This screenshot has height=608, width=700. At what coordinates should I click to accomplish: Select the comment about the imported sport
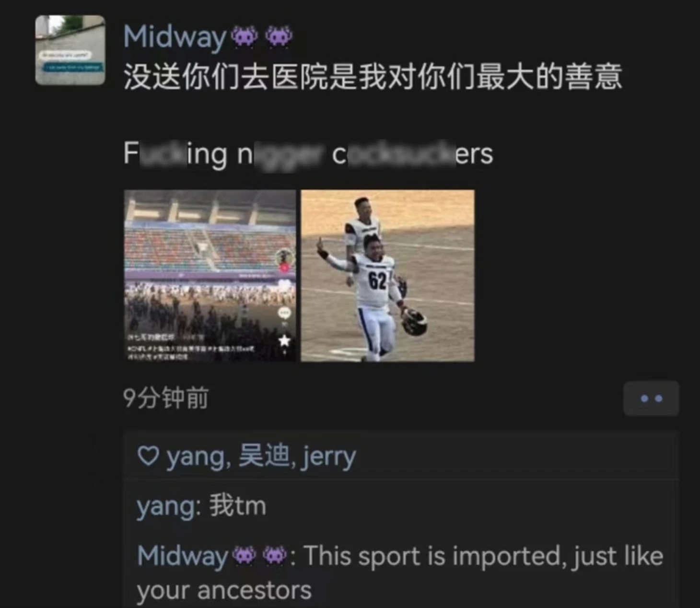[400, 573]
